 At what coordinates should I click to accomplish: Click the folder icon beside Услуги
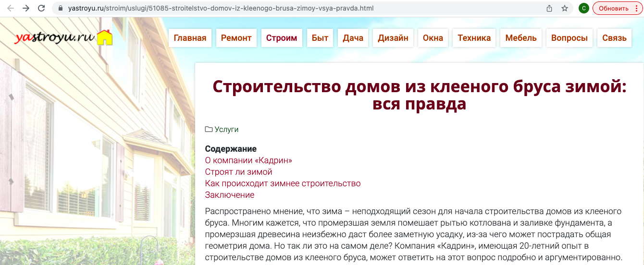tap(209, 129)
